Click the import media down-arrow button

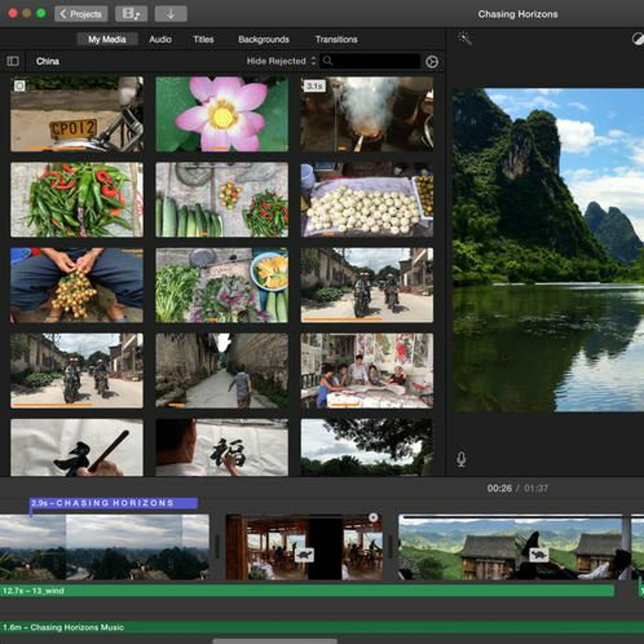[x=171, y=14]
